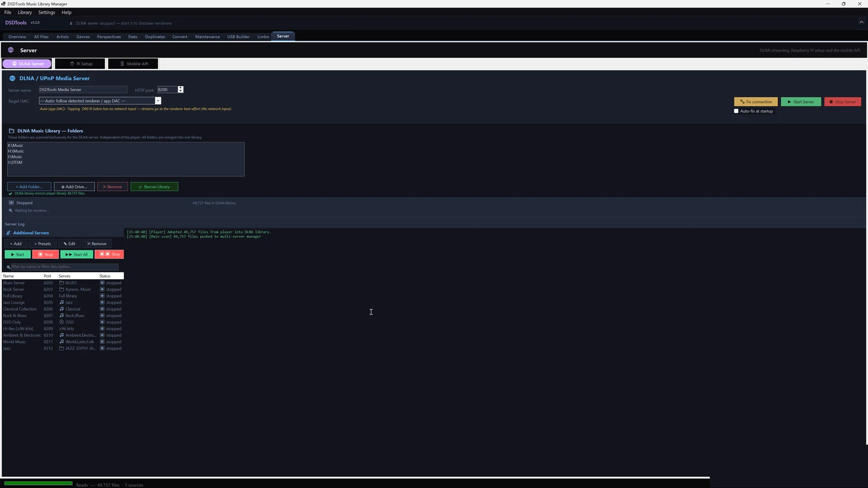This screenshot has height=488, width=868.
Task: Click the Start All servers button
Action: 76,254
